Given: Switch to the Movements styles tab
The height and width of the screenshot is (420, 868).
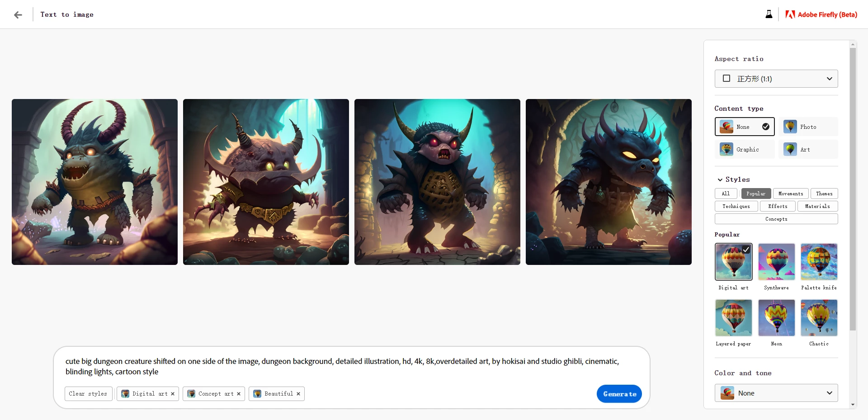Looking at the screenshot, I should pyautogui.click(x=791, y=193).
